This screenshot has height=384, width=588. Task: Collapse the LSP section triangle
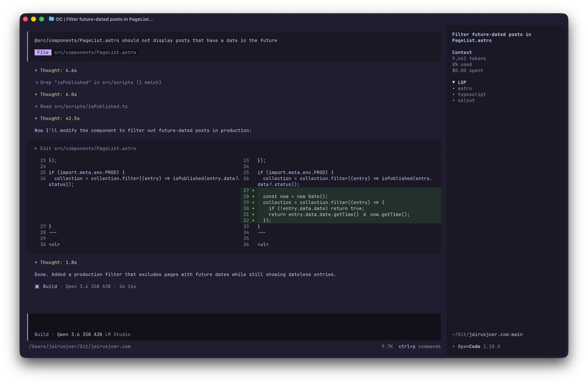[454, 82]
